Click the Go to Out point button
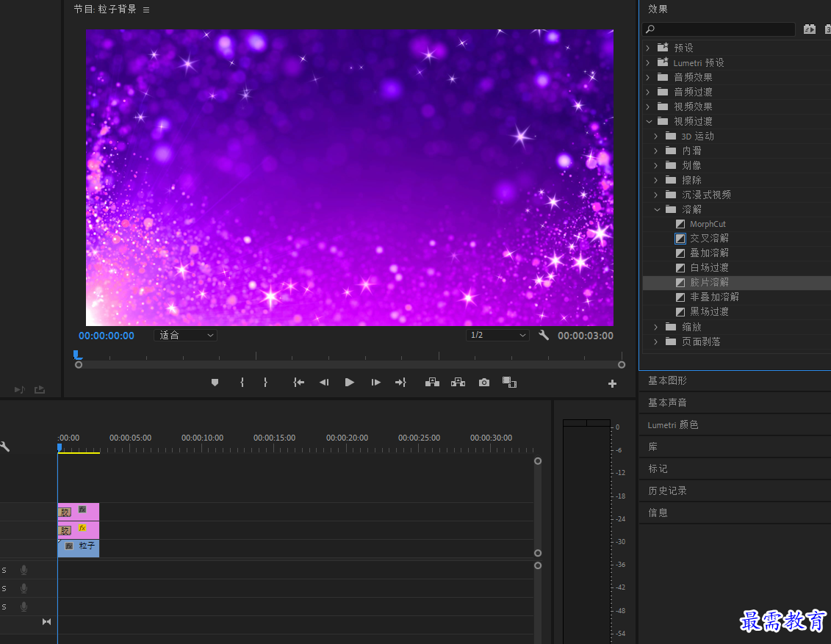 pos(400,383)
